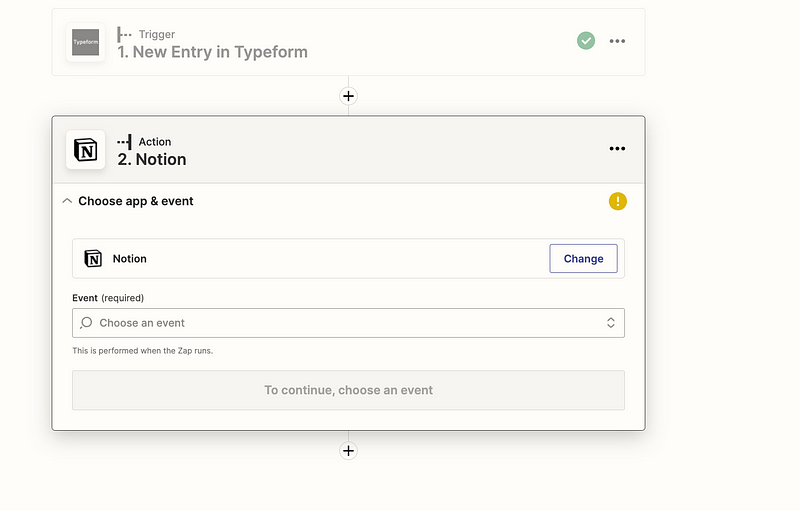Add a step below the Notion action

coord(348,451)
